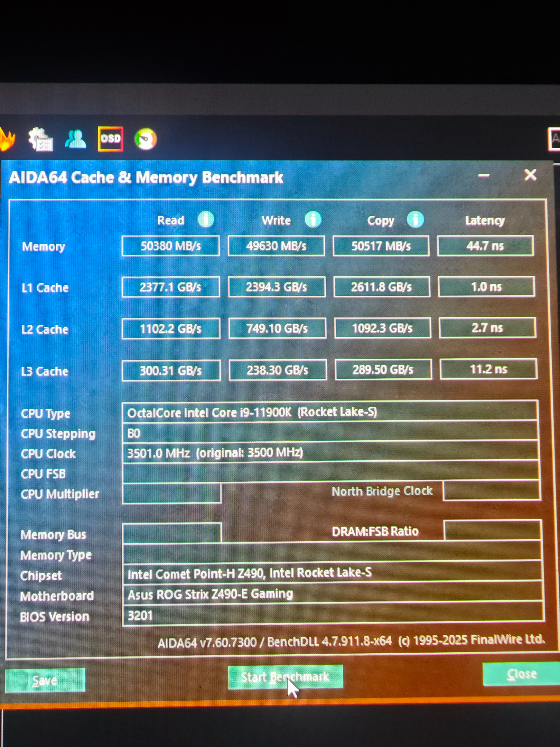Click the Memory row label
The image size is (560, 747).
pyautogui.click(x=44, y=247)
